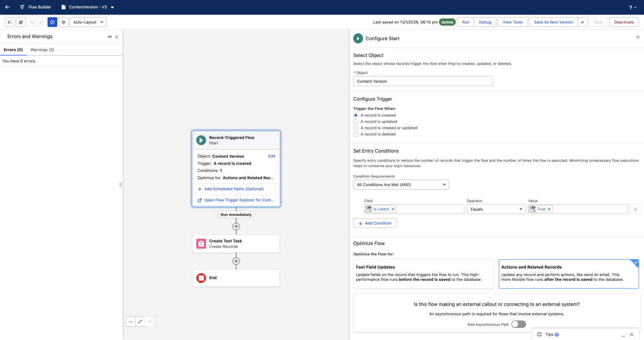Image resolution: width=644 pixels, height=340 pixels.
Task: Close the Errors and Warnings panel
Action: click(x=117, y=37)
